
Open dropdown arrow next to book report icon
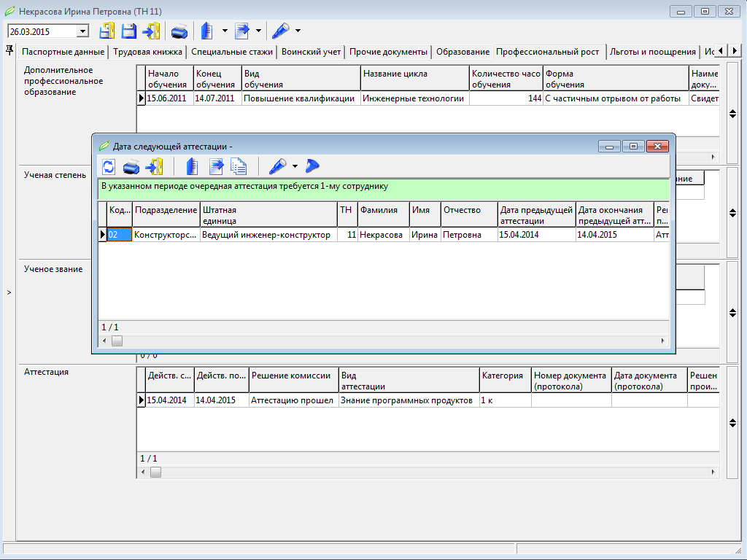[225, 31]
